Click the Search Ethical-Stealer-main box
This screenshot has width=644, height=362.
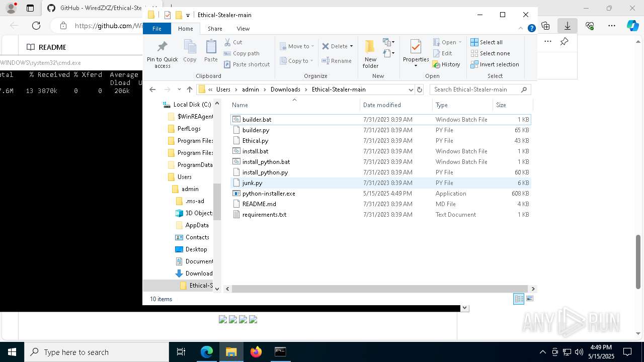pos(480,89)
